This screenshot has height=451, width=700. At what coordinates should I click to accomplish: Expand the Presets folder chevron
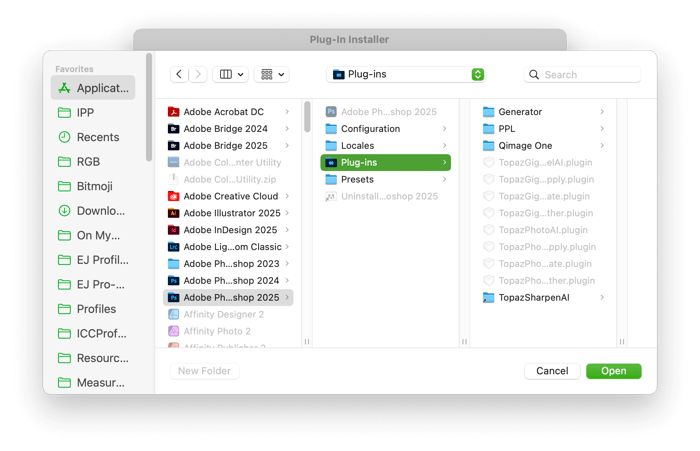pyautogui.click(x=445, y=180)
